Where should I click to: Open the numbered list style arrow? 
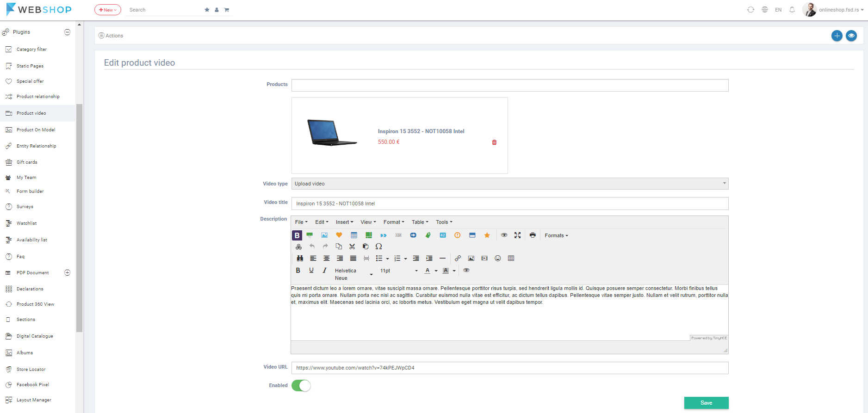tap(406, 259)
